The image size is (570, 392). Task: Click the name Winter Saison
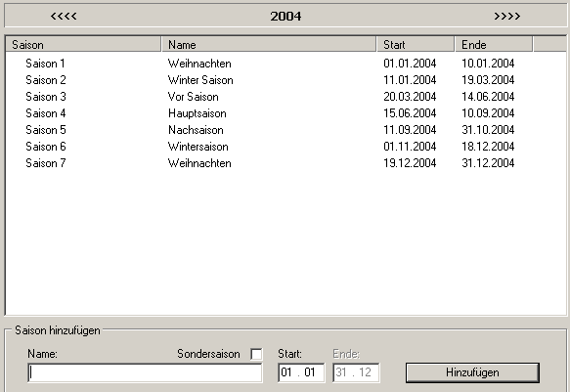tap(200, 80)
